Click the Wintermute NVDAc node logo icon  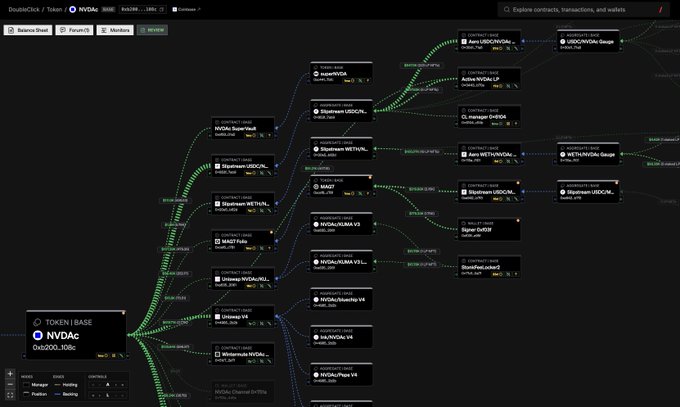pos(218,354)
